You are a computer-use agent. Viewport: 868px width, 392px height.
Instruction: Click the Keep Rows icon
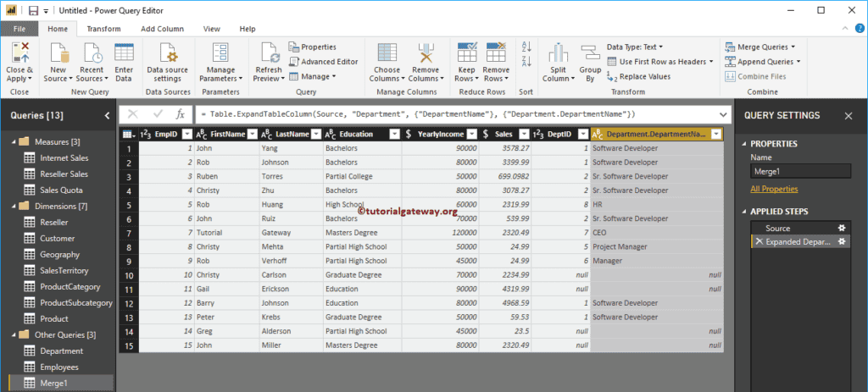[468, 53]
